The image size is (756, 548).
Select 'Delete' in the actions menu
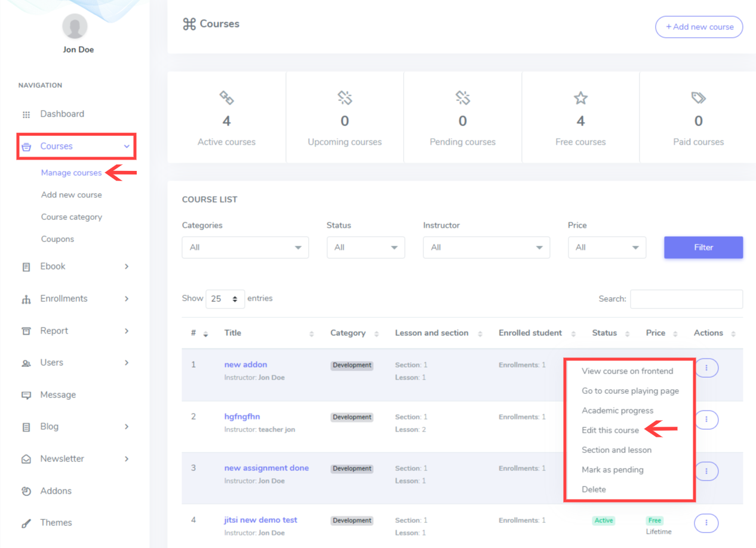(x=594, y=489)
